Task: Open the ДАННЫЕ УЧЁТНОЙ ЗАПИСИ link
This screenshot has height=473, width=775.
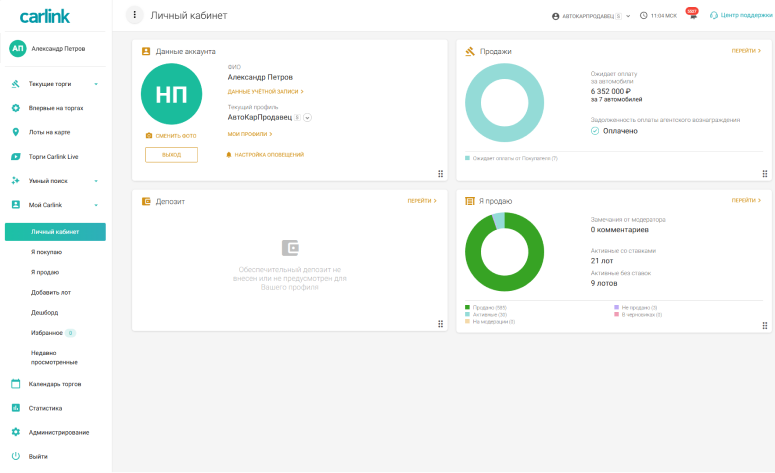Action: click(265, 91)
